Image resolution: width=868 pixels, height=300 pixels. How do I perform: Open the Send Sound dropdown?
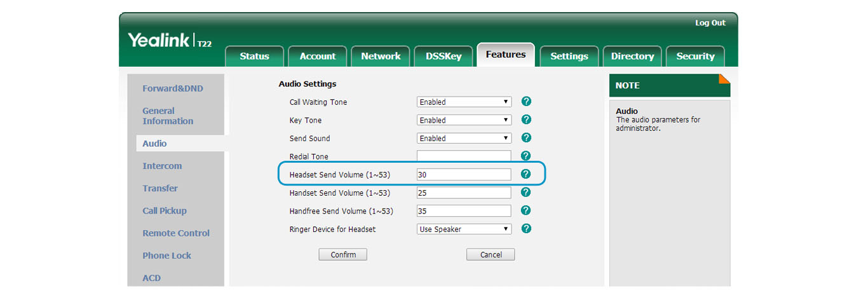pyautogui.click(x=464, y=138)
